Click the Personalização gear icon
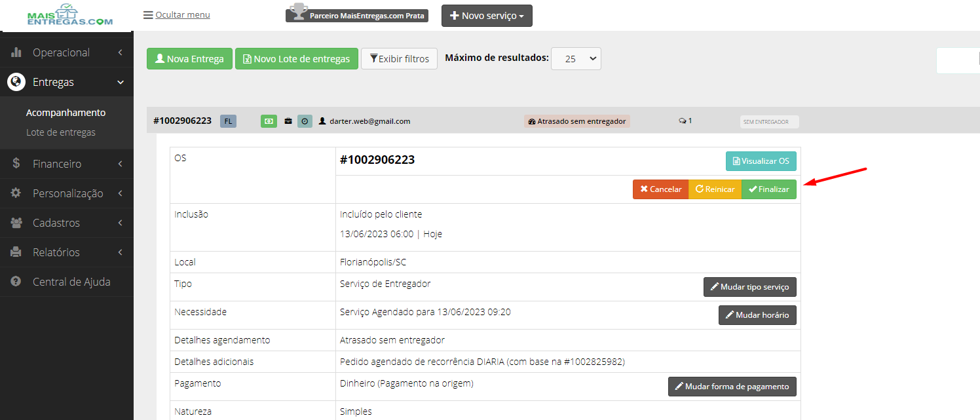 (16, 193)
